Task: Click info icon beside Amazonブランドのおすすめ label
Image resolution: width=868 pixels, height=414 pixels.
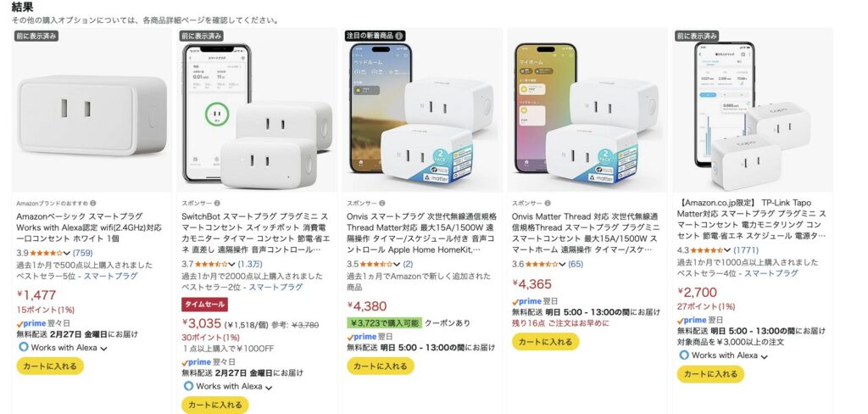Action: [93, 204]
